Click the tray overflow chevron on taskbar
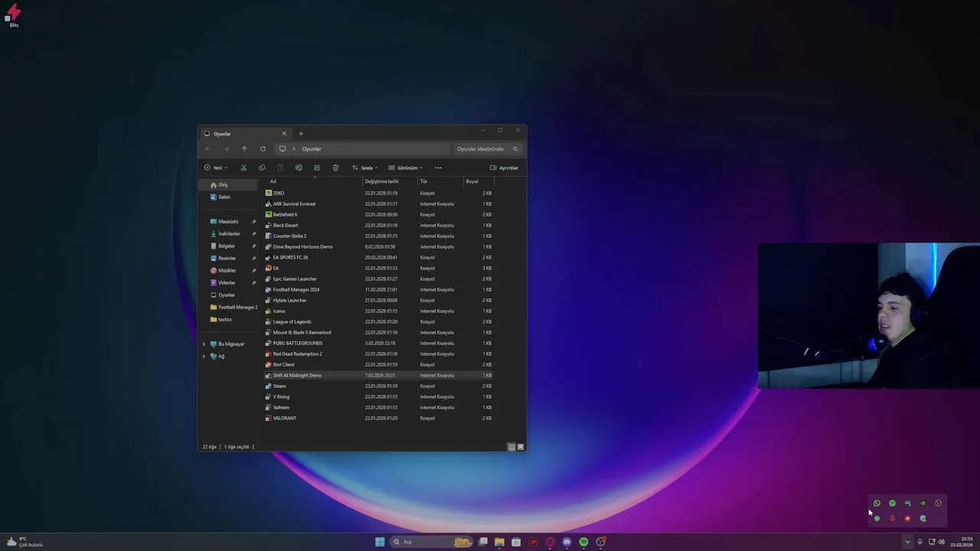The height and width of the screenshot is (551, 980). (x=907, y=542)
